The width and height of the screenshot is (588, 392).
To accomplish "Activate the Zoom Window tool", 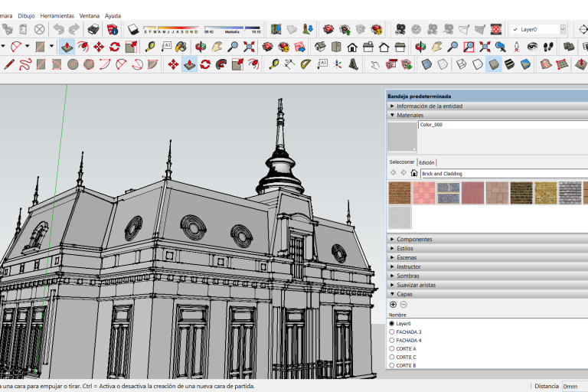I will pyautogui.click(x=469, y=47).
